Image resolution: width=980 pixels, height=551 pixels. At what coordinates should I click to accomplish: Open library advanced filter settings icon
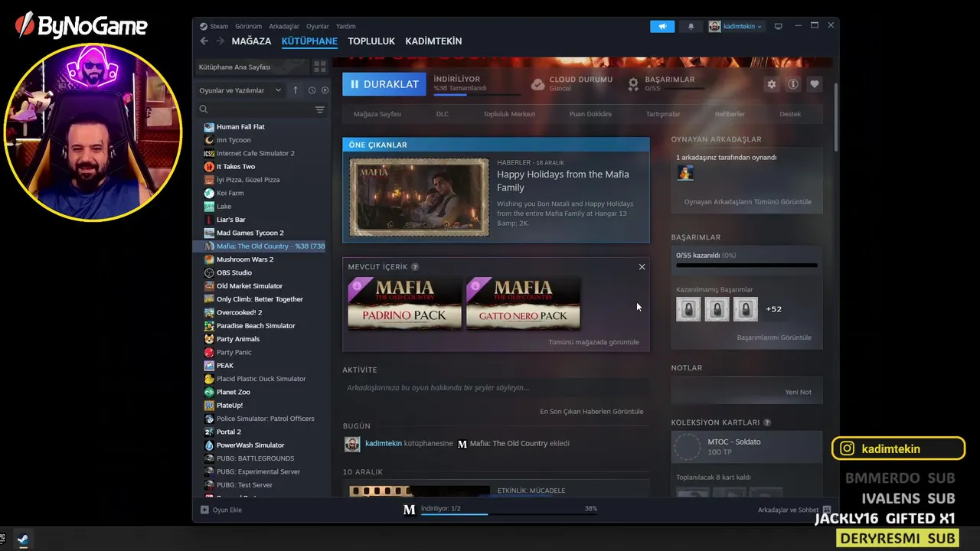click(x=320, y=109)
